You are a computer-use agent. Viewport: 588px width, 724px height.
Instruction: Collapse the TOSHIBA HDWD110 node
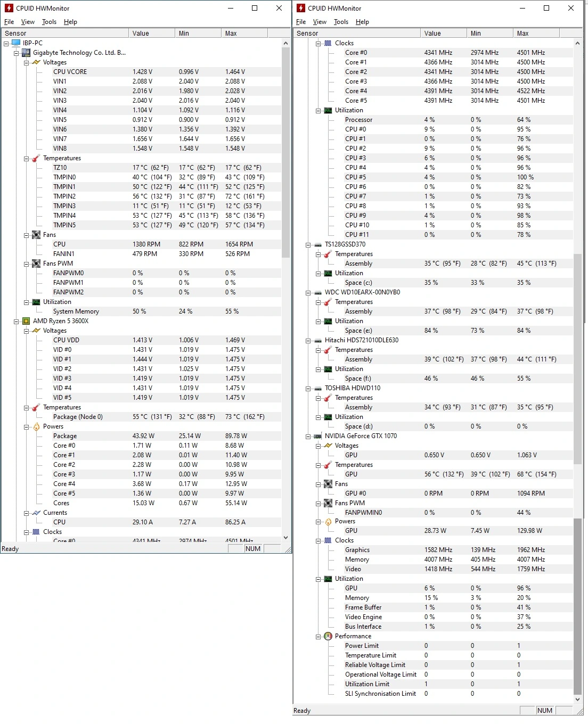[308, 388]
